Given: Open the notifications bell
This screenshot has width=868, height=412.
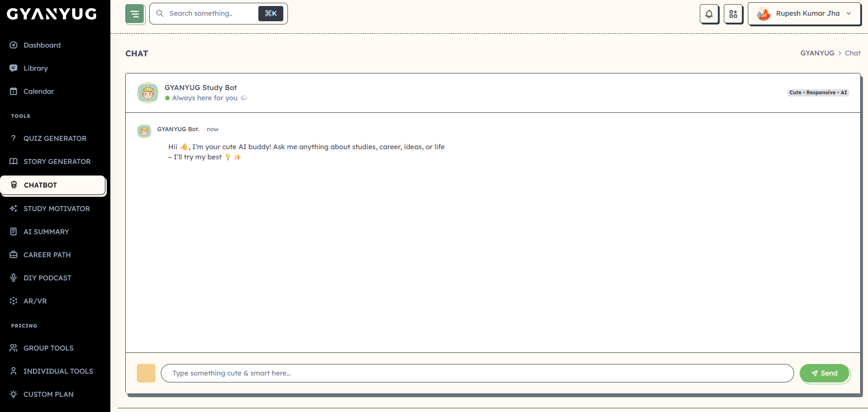Looking at the screenshot, I should (709, 14).
